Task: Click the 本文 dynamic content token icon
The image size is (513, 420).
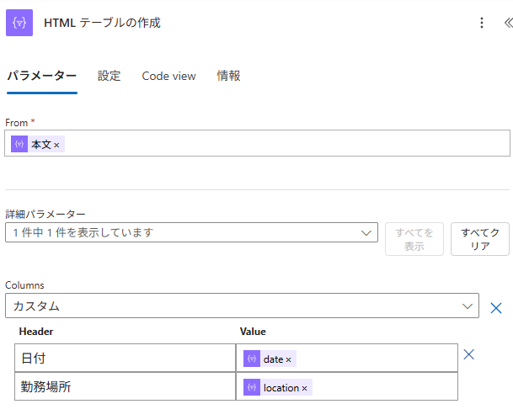Action: (19, 144)
